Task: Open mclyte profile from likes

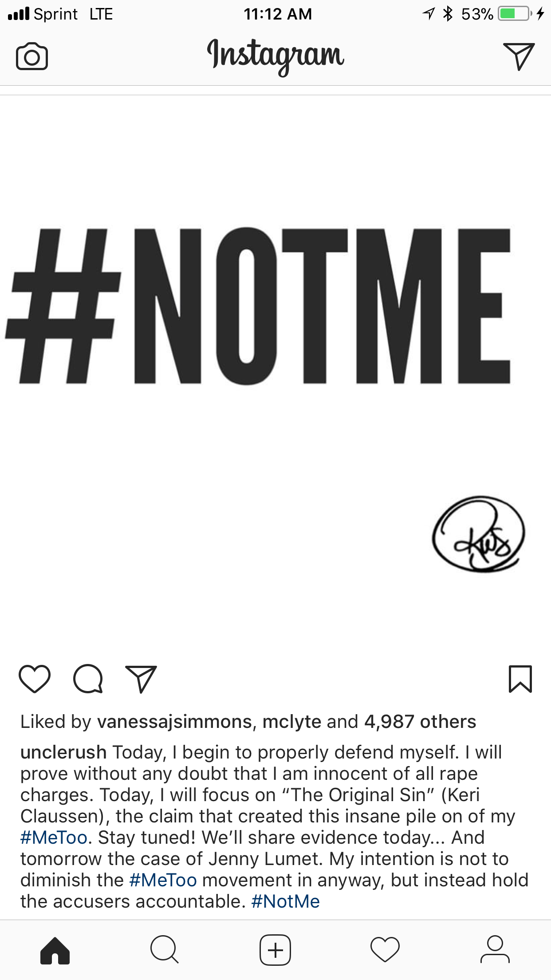Action: point(292,722)
